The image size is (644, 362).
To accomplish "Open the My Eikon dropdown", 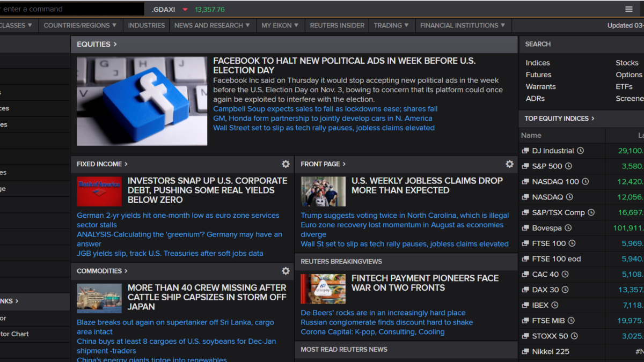I will click(280, 25).
